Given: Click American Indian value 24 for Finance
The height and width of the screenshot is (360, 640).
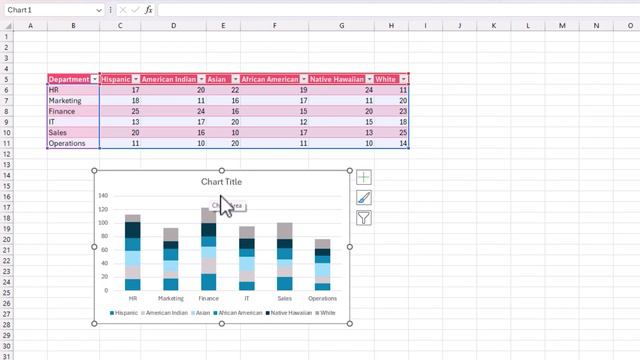Looking at the screenshot, I should click(x=173, y=111).
